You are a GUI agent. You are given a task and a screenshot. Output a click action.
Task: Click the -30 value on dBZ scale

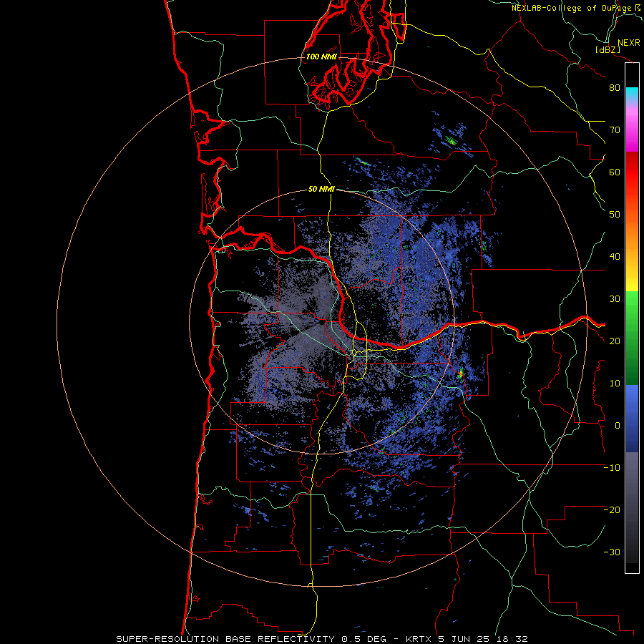(x=612, y=552)
